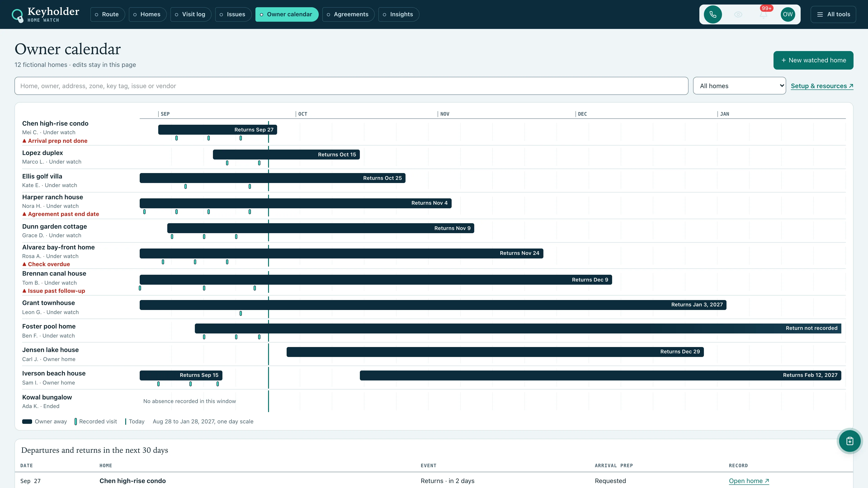Click the Return not recorded bar
Image resolution: width=868 pixels, height=488 pixels.
518,328
